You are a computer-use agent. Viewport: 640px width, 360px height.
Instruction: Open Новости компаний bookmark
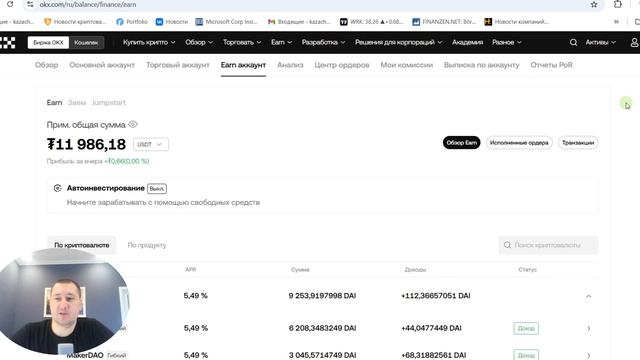point(516,22)
